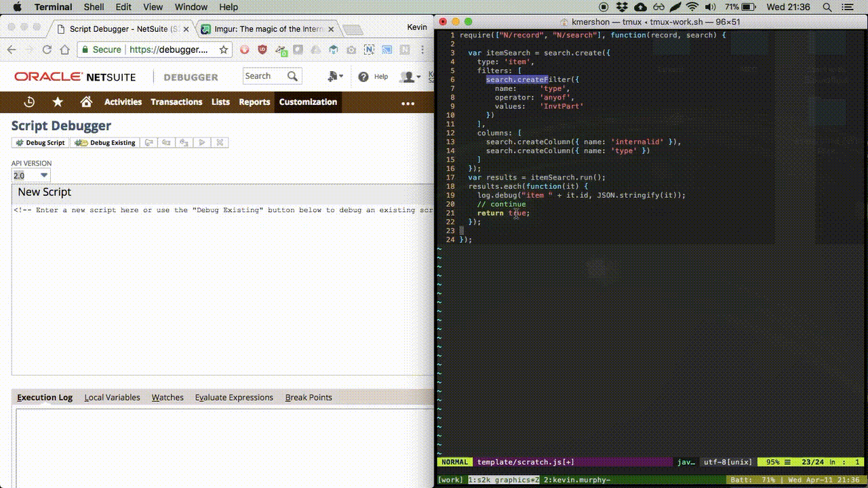Click the Step Into debugger icon
Screen dimensions: 868x488
[x=167, y=142]
